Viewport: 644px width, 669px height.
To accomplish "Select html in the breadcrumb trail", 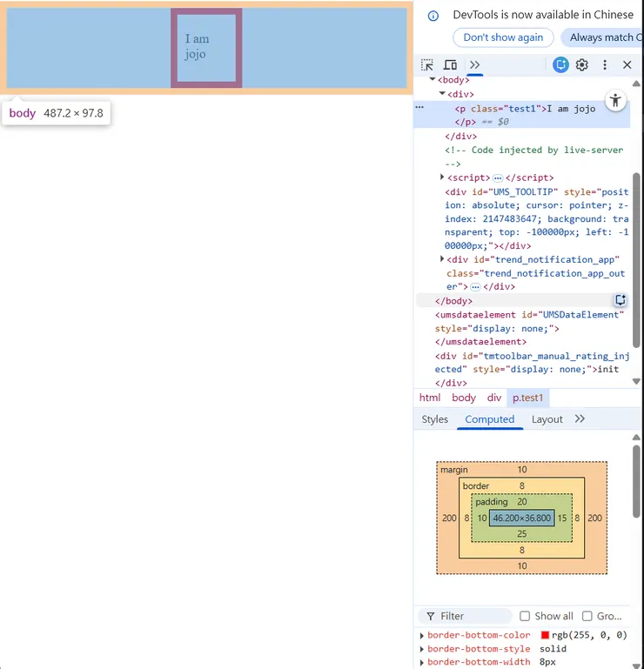I will (429, 398).
